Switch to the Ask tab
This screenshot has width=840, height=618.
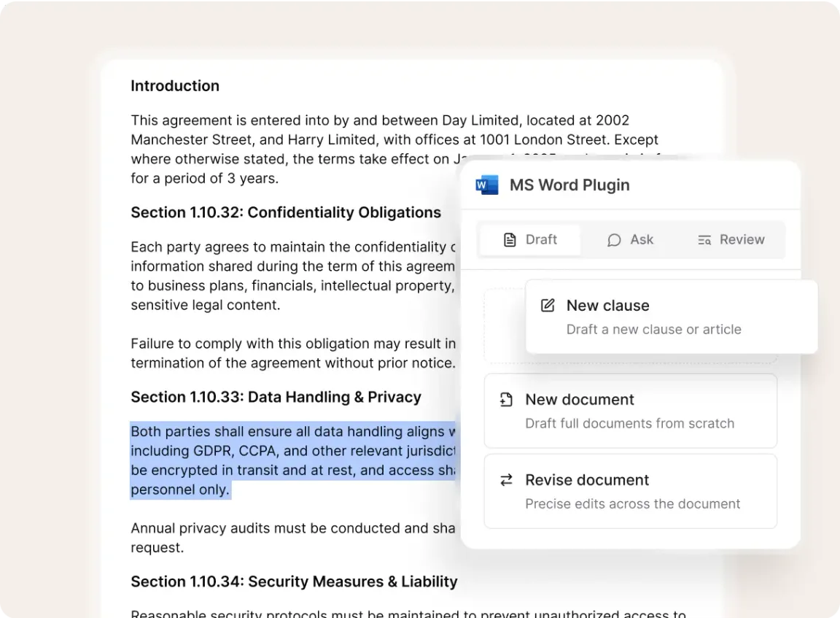pos(630,239)
